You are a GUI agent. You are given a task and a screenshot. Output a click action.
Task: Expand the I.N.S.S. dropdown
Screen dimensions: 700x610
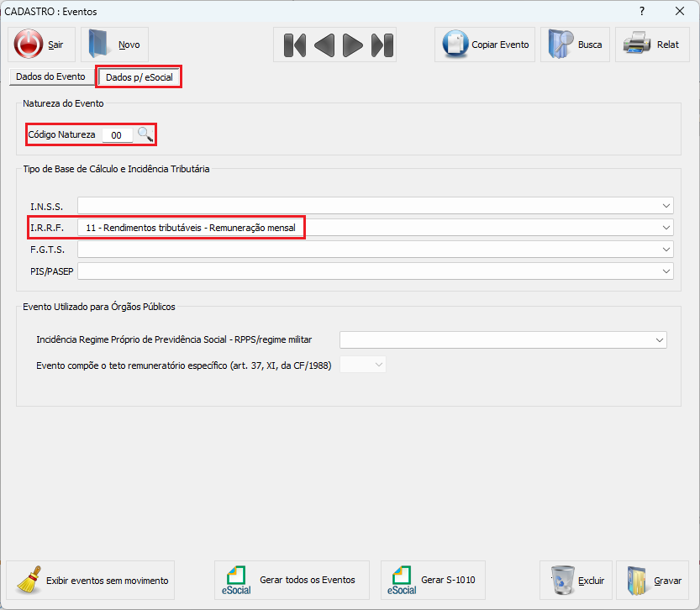coord(666,205)
